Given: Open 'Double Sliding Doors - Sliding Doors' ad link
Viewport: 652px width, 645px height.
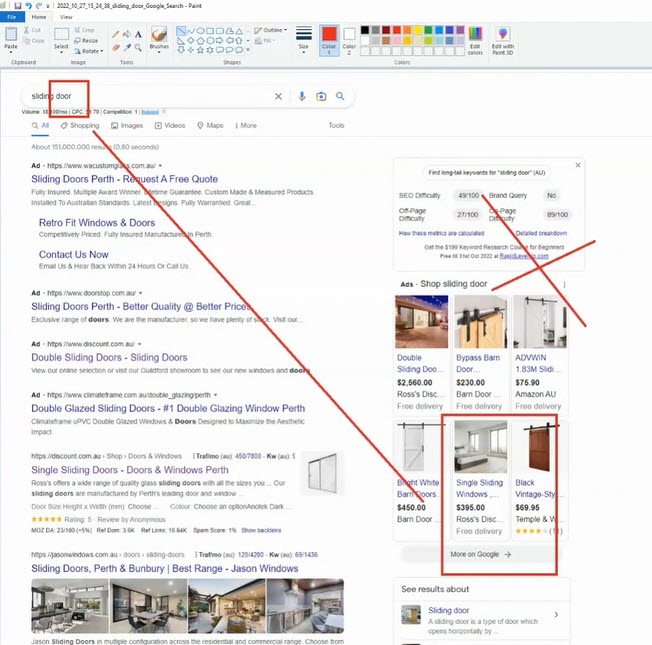Looking at the screenshot, I should (109, 358).
